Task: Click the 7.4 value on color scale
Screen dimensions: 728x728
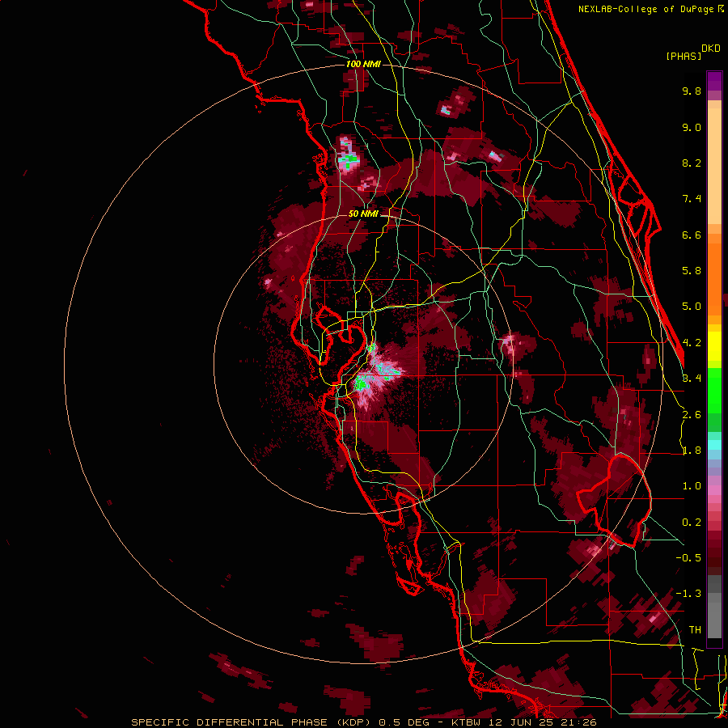Action: tap(692, 199)
